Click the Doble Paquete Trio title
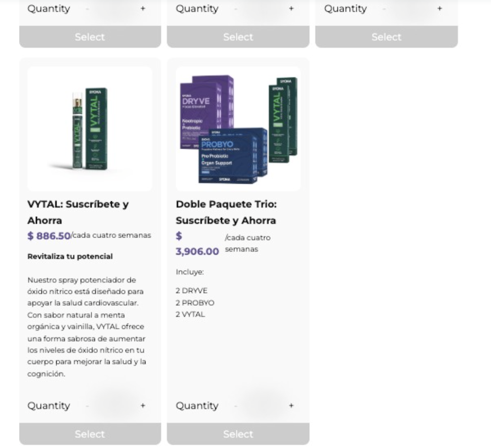 (226, 212)
